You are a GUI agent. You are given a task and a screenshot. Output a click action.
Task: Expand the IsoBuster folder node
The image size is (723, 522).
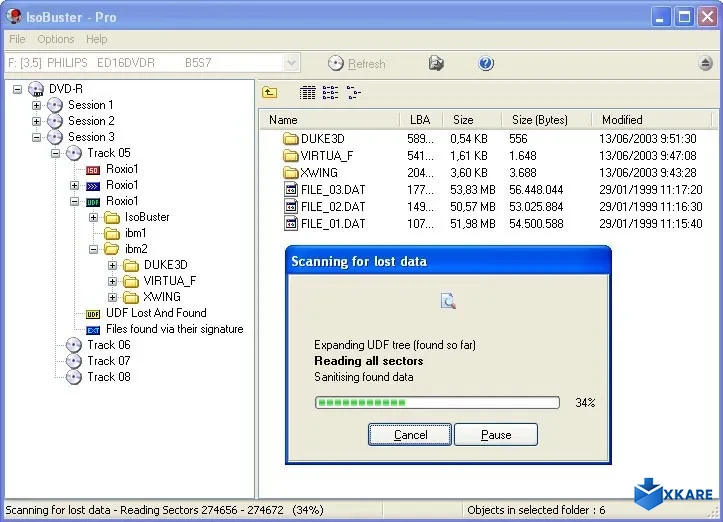94,217
